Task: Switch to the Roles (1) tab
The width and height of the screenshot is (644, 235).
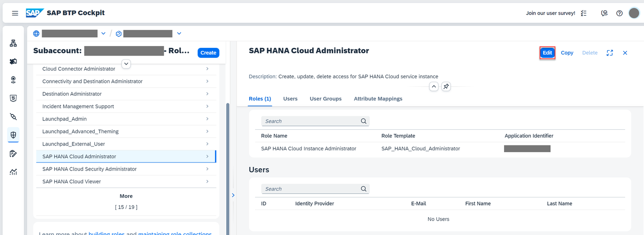Action: pos(260,99)
